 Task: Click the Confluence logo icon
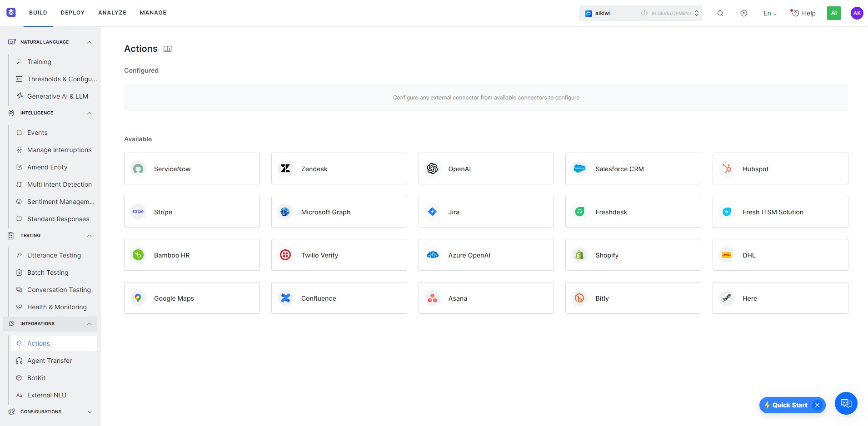point(285,298)
